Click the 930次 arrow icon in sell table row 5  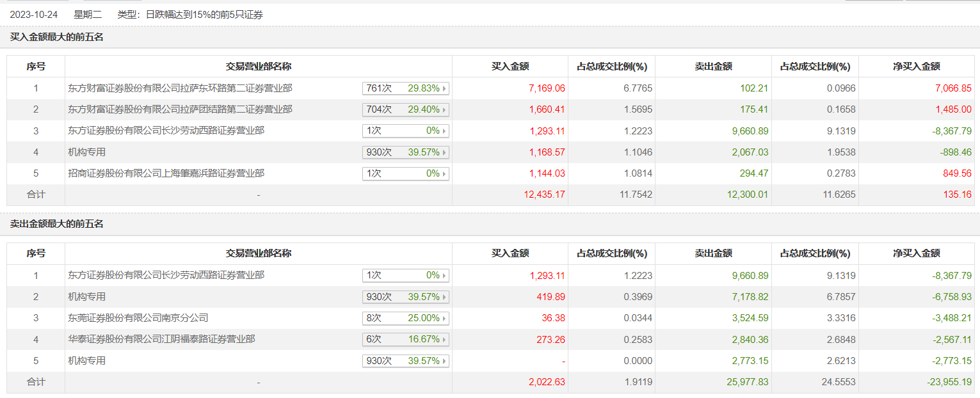click(445, 361)
